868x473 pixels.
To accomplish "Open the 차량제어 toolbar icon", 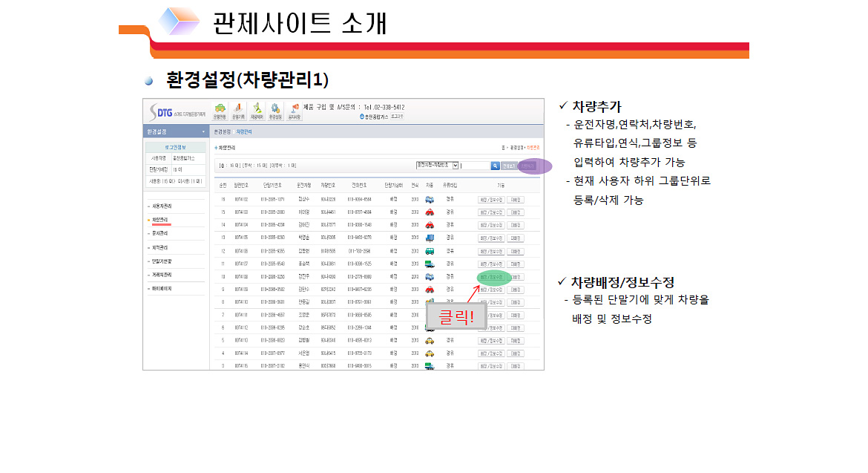I will (257, 111).
